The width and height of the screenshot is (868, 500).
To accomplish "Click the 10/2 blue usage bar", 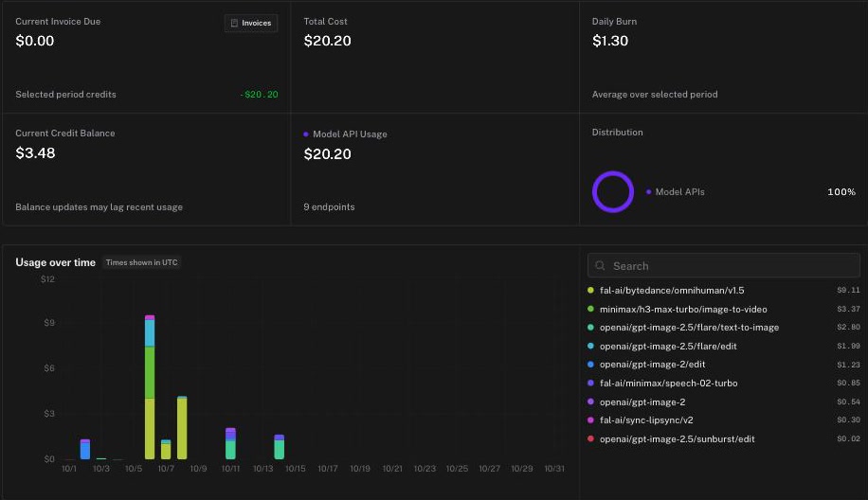I will 85,449.
